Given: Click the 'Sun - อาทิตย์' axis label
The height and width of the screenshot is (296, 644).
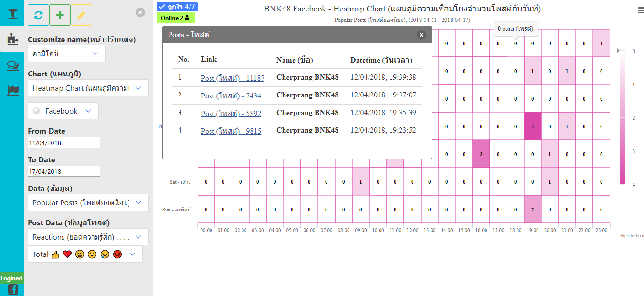Looking at the screenshot, I should pyautogui.click(x=177, y=210).
